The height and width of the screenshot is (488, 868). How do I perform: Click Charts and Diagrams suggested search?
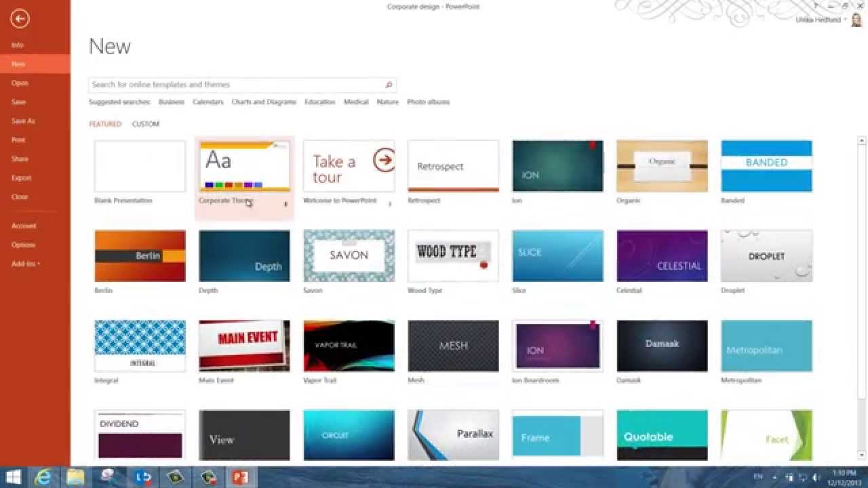tap(264, 102)
